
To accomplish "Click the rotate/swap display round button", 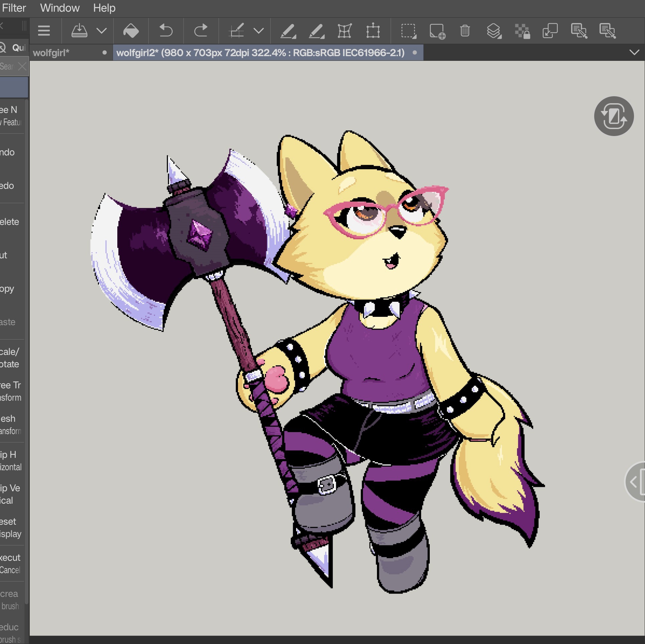I will (614, 116).
